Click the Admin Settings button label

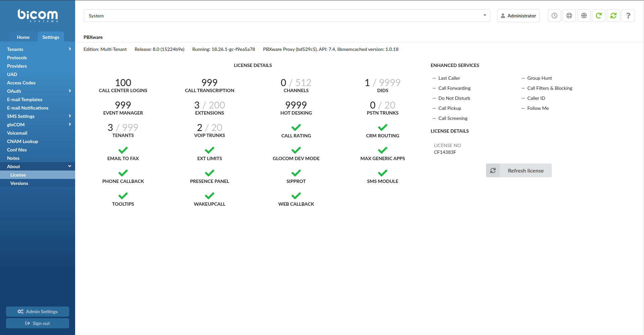(42, 312)
